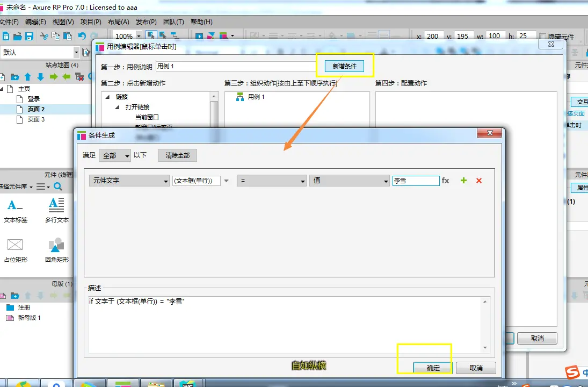Add a condition row with green plus
This screenshot has height=387, width=588.
point(463,181)
